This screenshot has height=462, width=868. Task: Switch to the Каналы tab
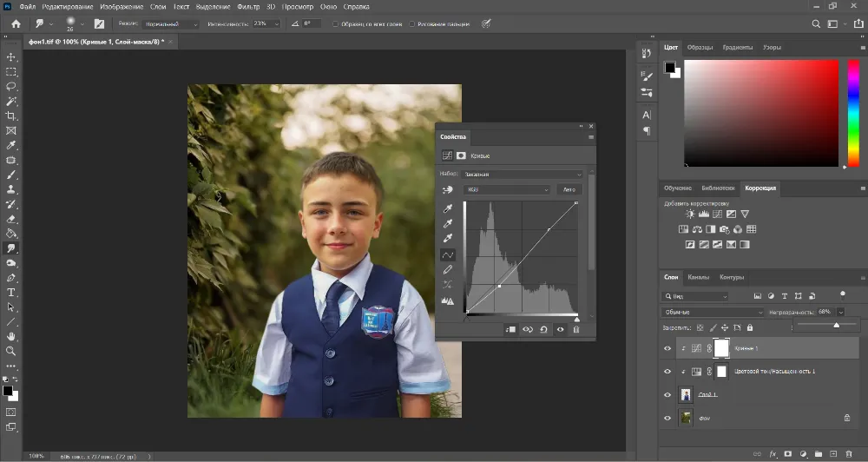[x=698, y=278]
